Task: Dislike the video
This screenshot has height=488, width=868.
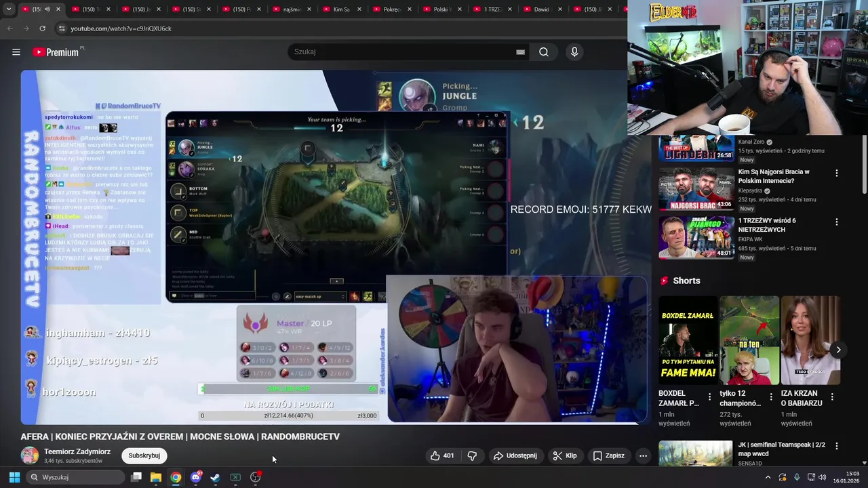Action: coord(473,455)
